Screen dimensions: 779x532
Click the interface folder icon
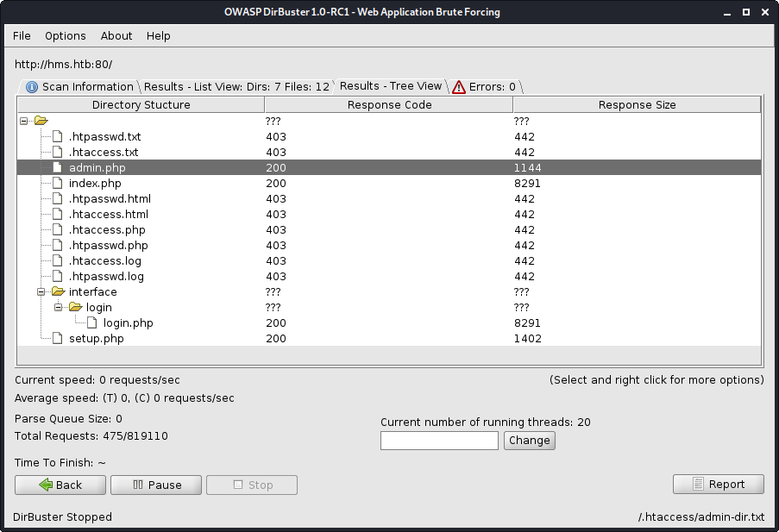click(58, 291)
